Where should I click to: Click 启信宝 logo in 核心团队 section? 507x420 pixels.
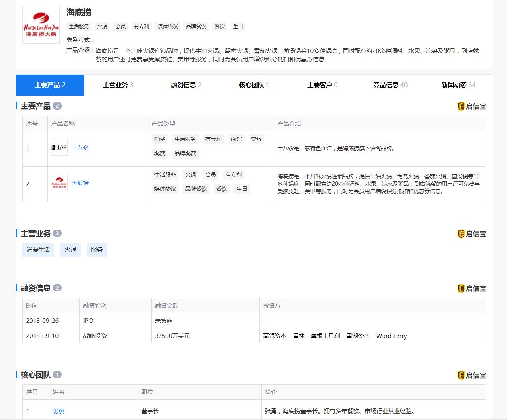pyautogui.click(x=472, y=375)
